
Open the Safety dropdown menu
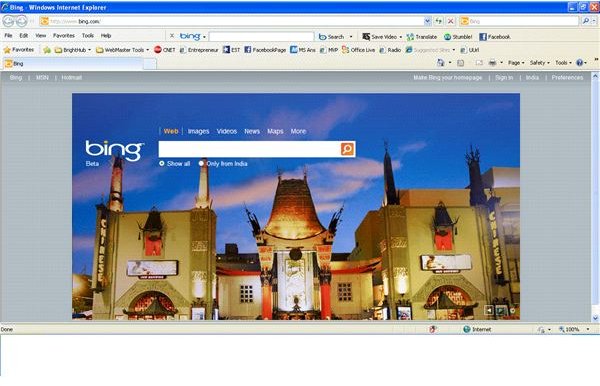pyautogui.click(x=540, y=63)
